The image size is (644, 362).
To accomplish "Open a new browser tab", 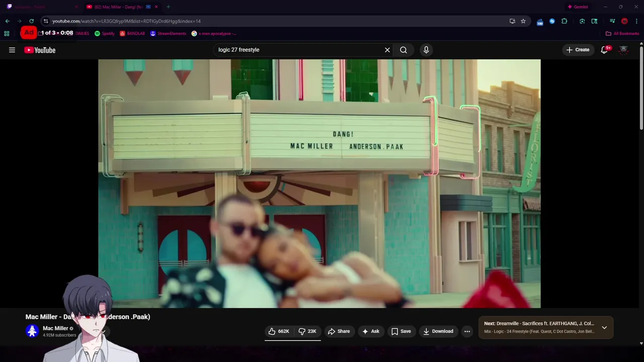I will click(168, 7).
